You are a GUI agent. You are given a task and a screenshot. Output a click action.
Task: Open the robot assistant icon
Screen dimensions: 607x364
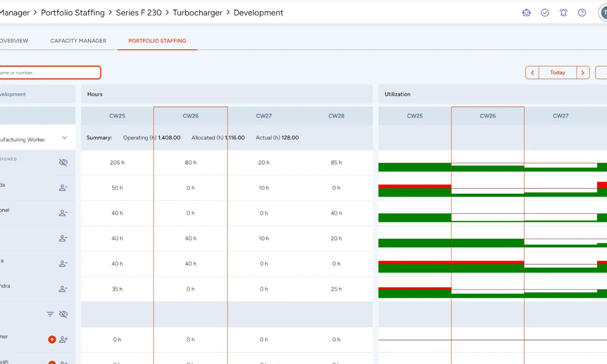[x=526, y=13]
